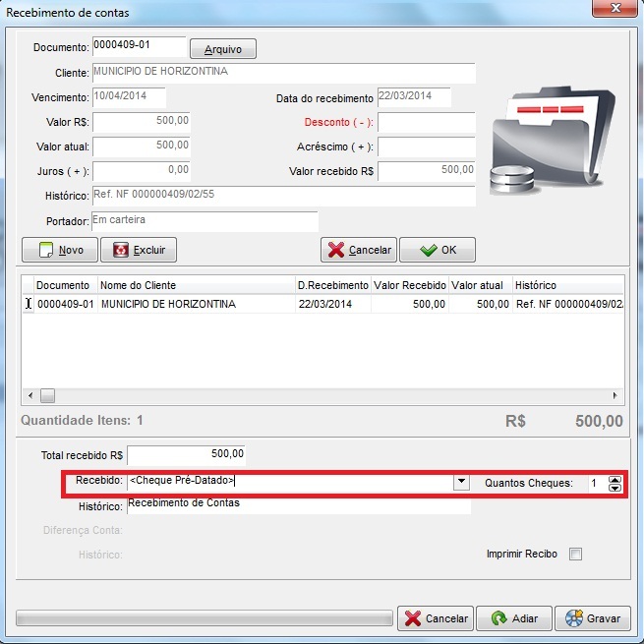Click the red X Cancelar button beside OK
The image size is (644, 644).
click(x=358, y=250)
